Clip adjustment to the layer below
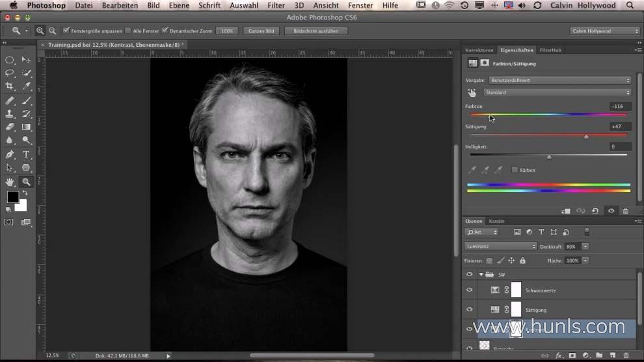Viewport: 644px width, 362px height. tap(565, 211)
